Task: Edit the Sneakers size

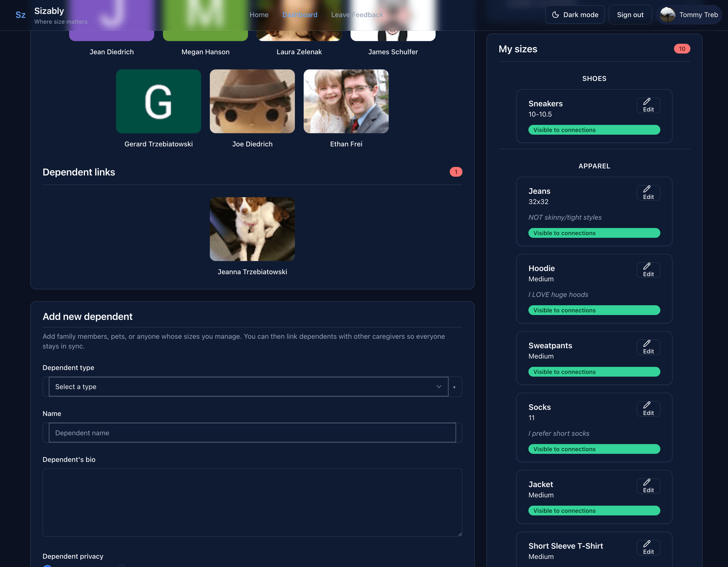Action: pos(648,105)
